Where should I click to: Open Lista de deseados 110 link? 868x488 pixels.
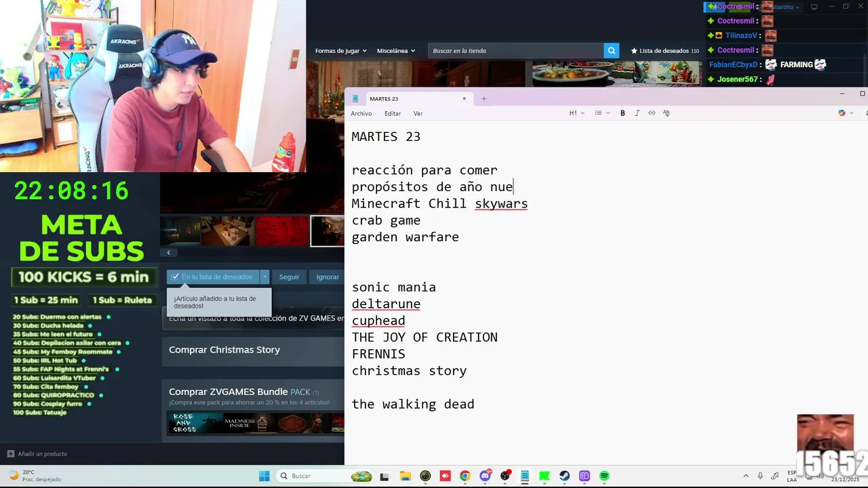(665, 51)
